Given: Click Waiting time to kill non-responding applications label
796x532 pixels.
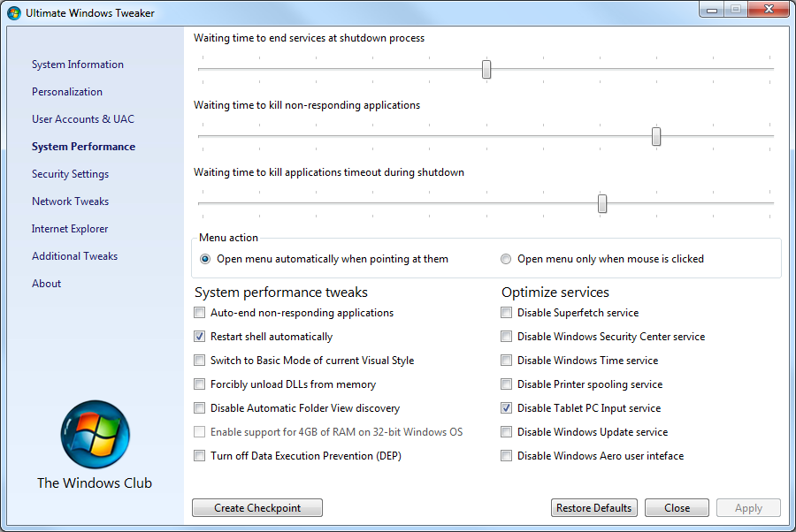Looking at the screenshot, I should [307, 105].
